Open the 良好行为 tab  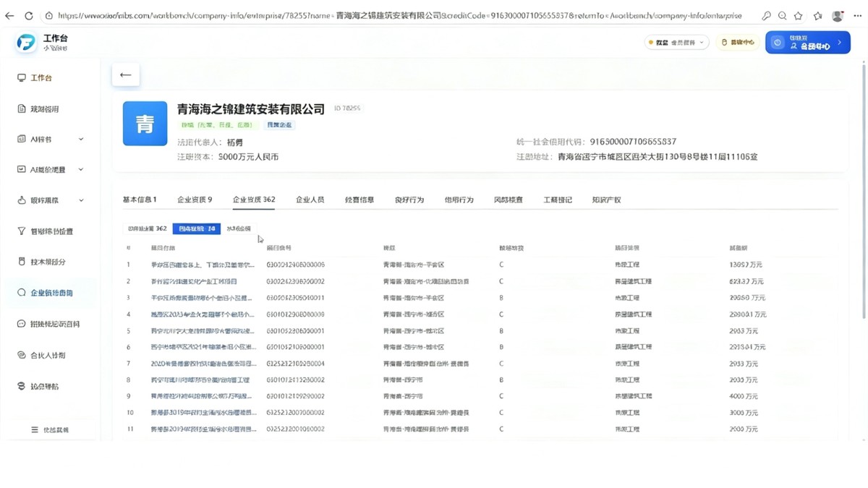[409, 200]
